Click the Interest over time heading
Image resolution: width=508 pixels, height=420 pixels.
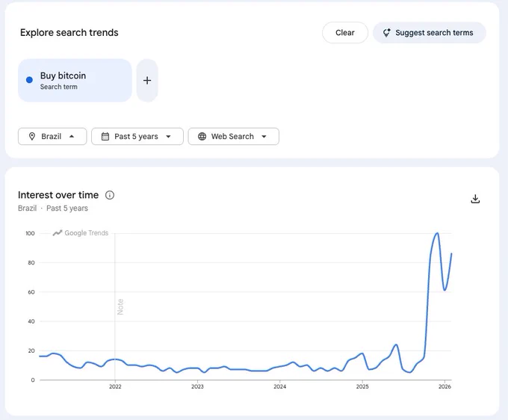[x=58, y=195]
